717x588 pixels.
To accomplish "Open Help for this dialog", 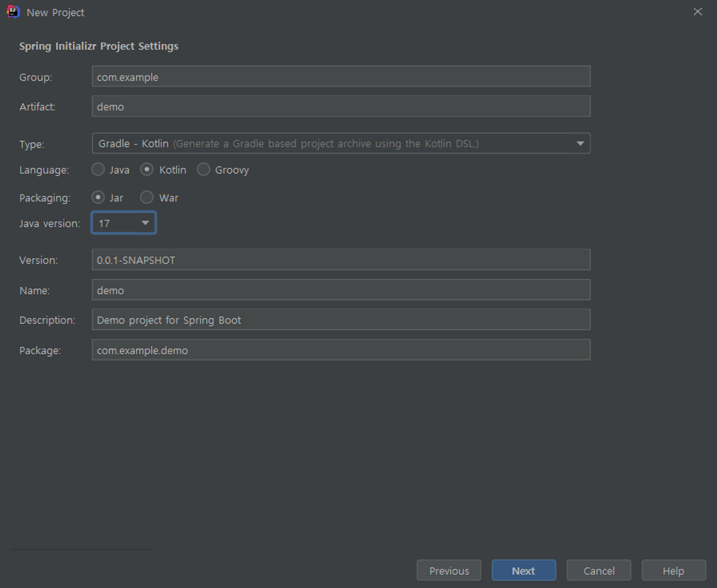I will [673, 570].
